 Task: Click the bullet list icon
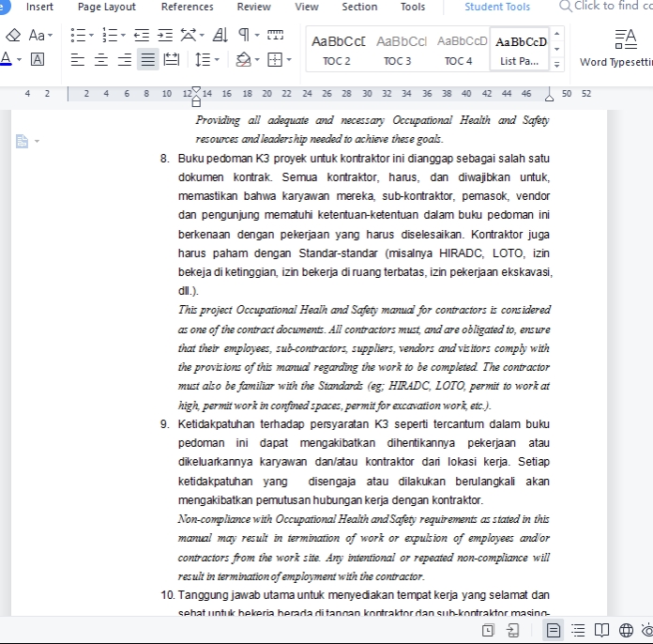point(78,36)
